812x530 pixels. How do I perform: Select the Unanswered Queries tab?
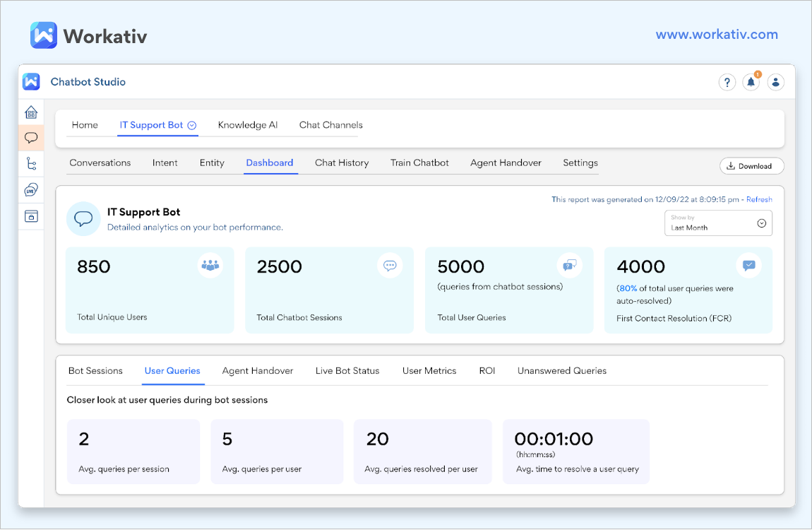coord(562,371)
